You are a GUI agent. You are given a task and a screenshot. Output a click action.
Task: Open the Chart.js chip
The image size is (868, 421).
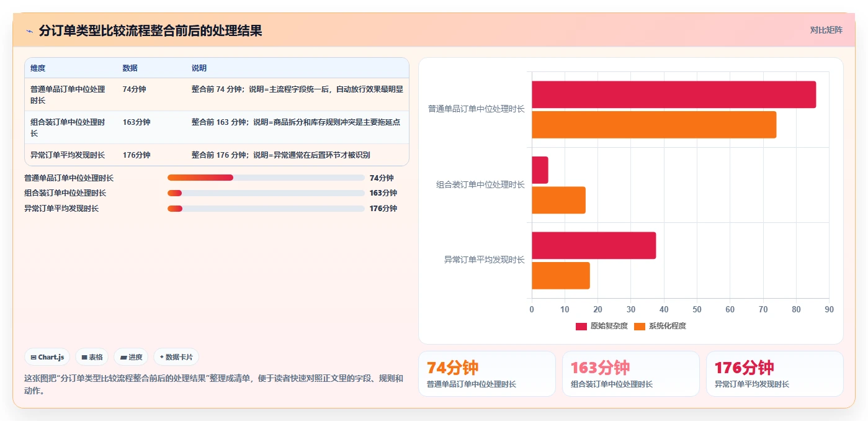click(47, 357)
